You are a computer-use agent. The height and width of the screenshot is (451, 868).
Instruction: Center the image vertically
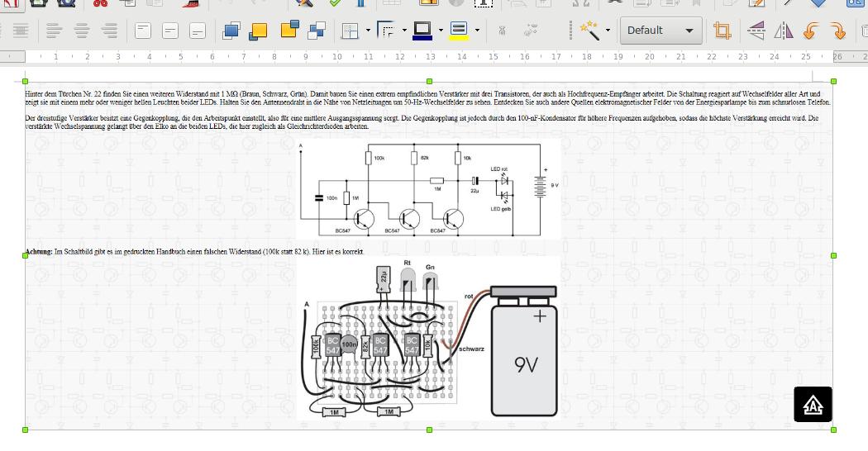pyautogui.click(x=170, y=31)
